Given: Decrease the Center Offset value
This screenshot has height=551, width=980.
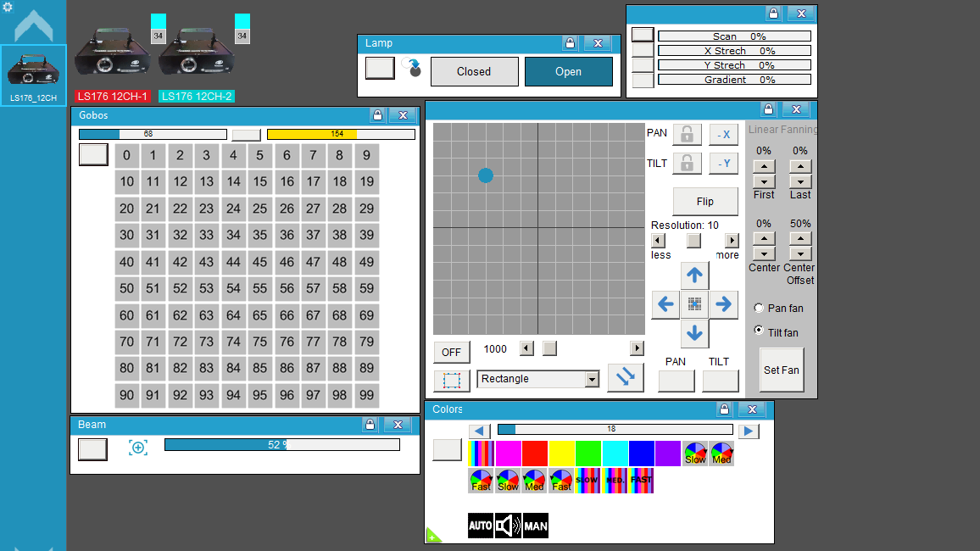Looking at the screenshot, I should click(800, 253).
